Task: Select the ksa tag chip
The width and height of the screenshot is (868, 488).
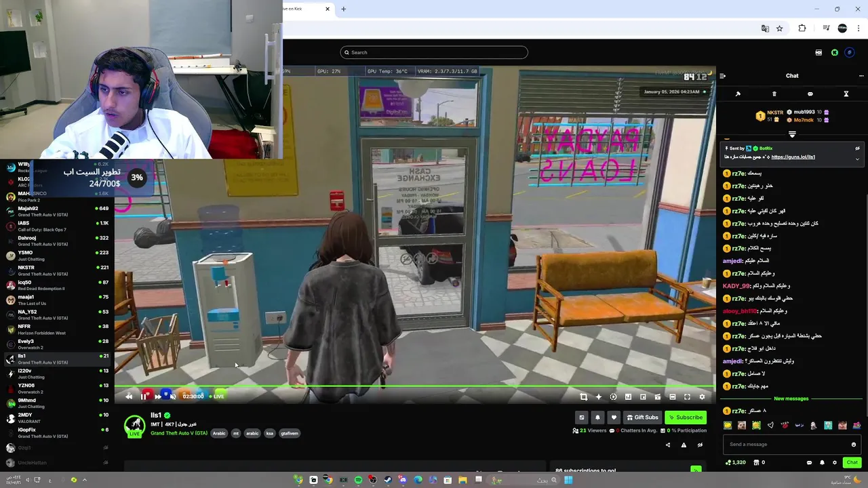Action: [269, 433]
